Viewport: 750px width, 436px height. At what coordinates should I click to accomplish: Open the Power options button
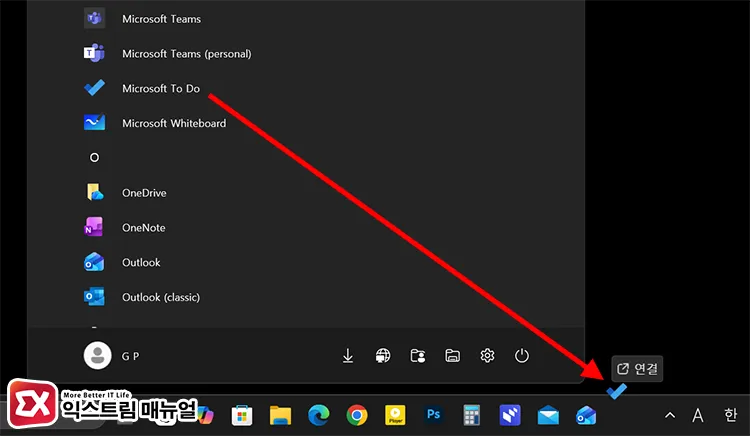pyautogui.click(x=522, y=356)
